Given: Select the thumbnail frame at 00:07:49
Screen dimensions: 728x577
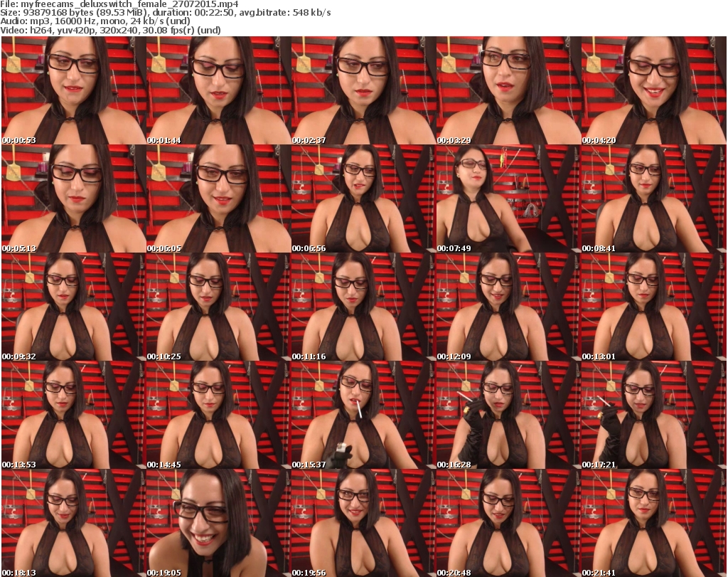Looking at the screenshot, I should (508, 198).
